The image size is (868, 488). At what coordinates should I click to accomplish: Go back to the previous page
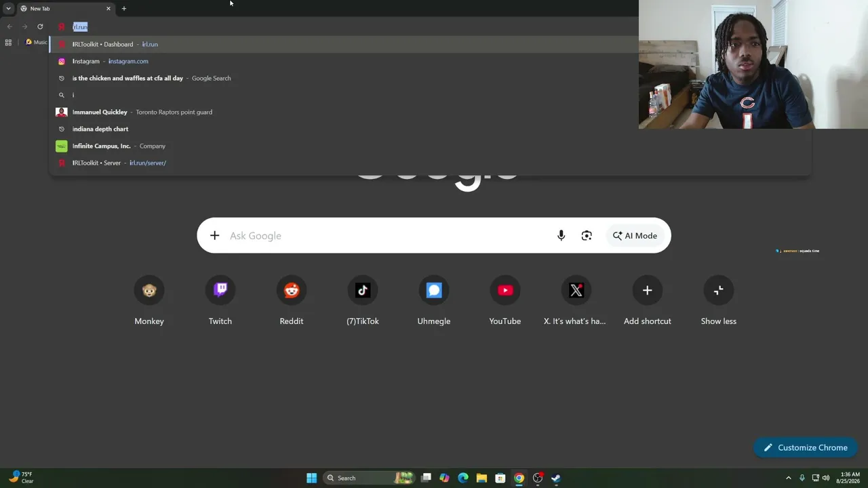coord(9,26)
